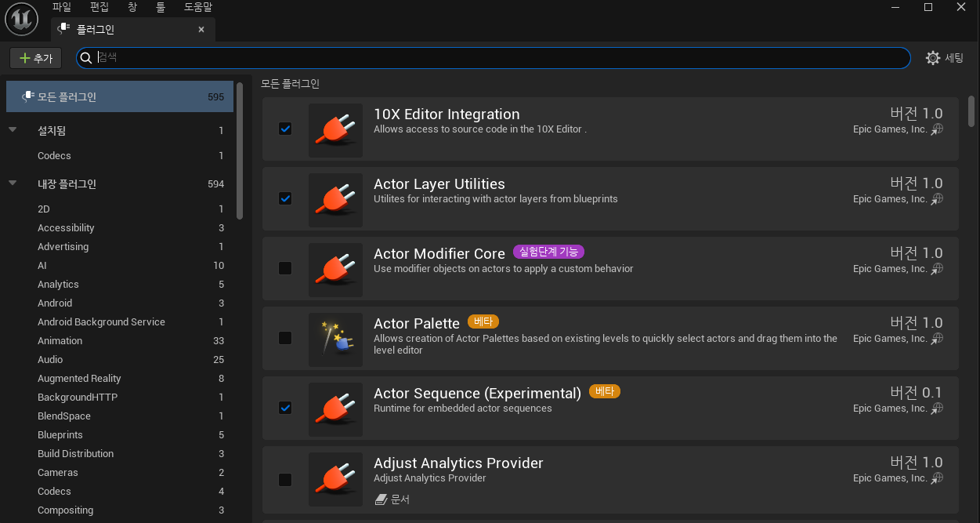Click Epic Games, Inc. link for Actor Sequence

click(x=890, y=409)
